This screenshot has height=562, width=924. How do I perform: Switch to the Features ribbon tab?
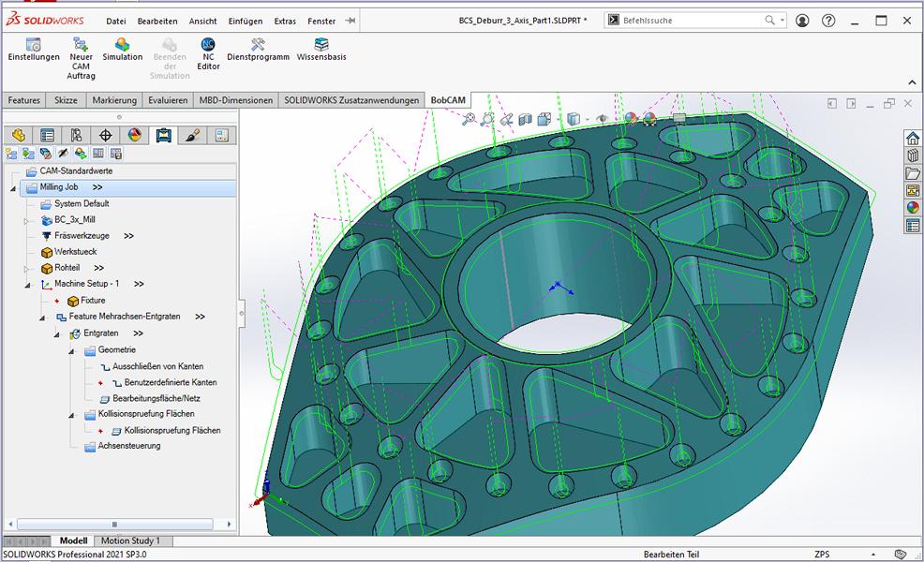tap(24, 100)
